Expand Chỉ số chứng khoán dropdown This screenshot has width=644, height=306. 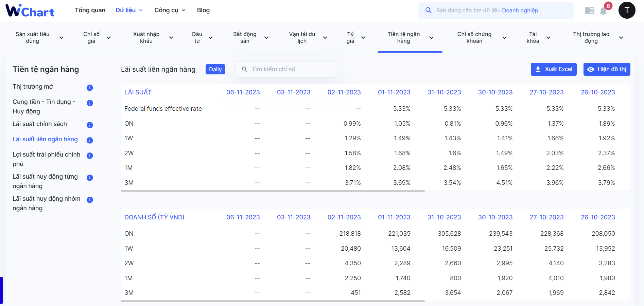[x=504, y=38]
